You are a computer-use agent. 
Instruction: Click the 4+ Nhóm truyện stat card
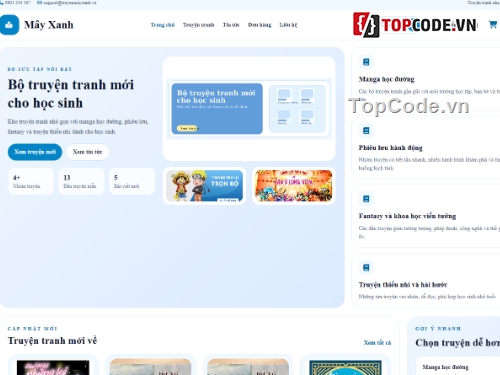(31, 181)
